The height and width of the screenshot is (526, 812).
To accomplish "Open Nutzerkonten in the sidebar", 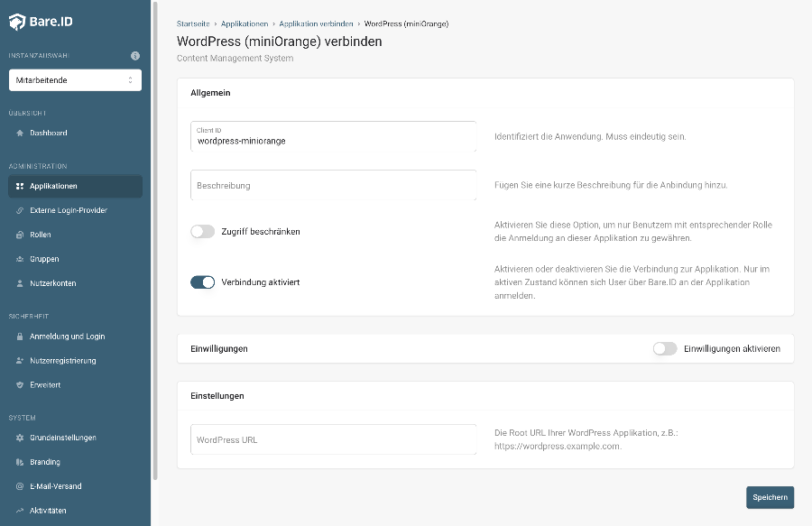I will coord(53,283).
